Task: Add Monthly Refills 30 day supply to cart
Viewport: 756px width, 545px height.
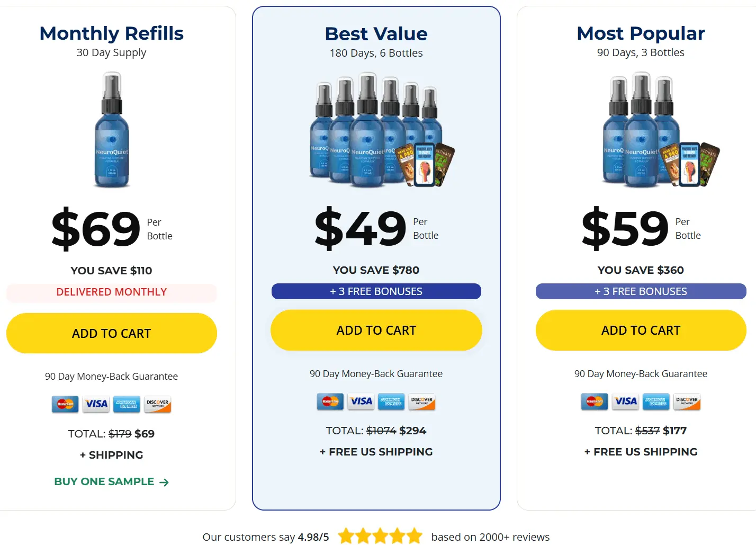Action: tap(112, 333)
